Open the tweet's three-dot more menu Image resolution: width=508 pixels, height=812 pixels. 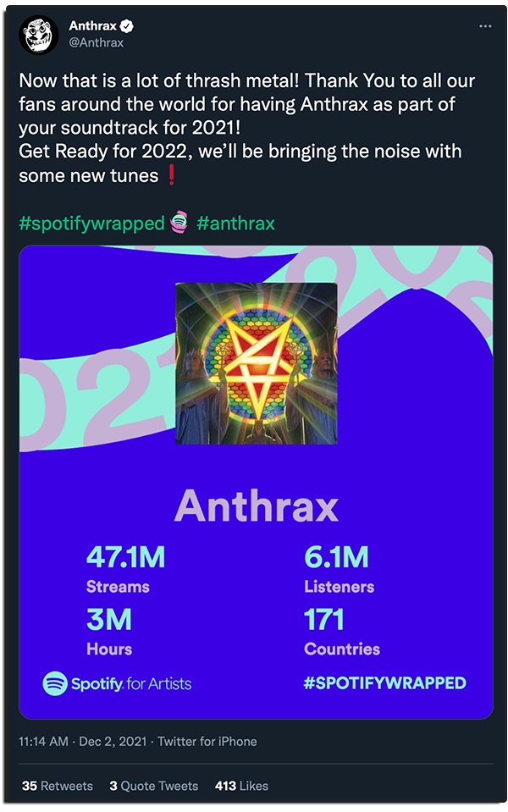tap(485, 26)
